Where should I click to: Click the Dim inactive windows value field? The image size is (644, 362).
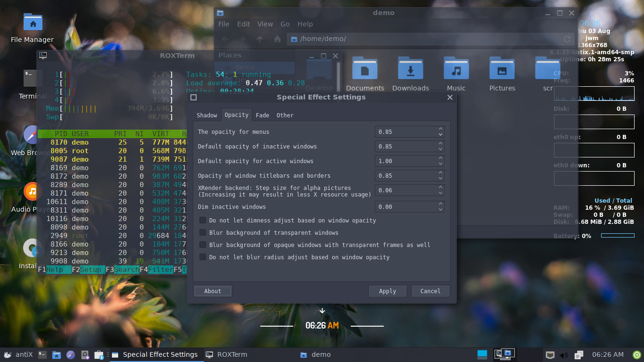click(406, 207)
